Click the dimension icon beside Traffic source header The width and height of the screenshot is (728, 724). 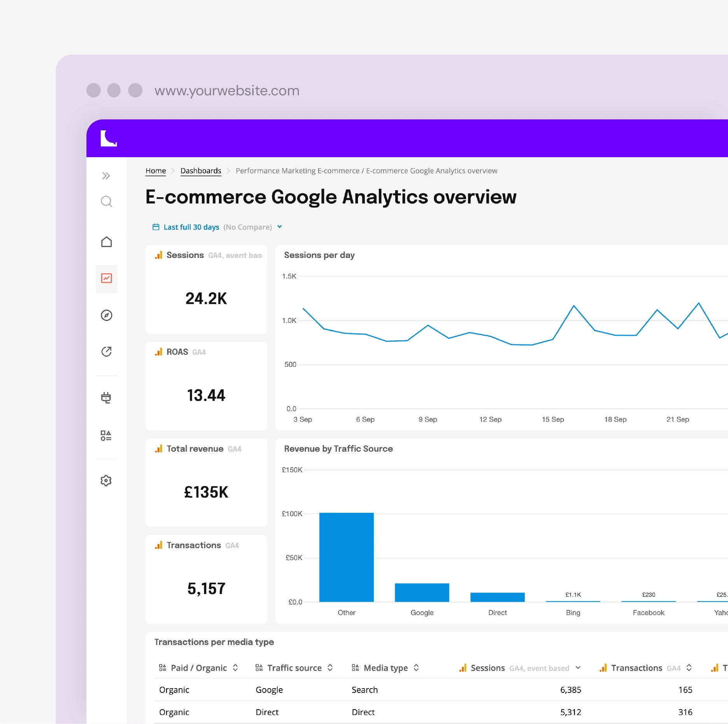click(259, 668)
